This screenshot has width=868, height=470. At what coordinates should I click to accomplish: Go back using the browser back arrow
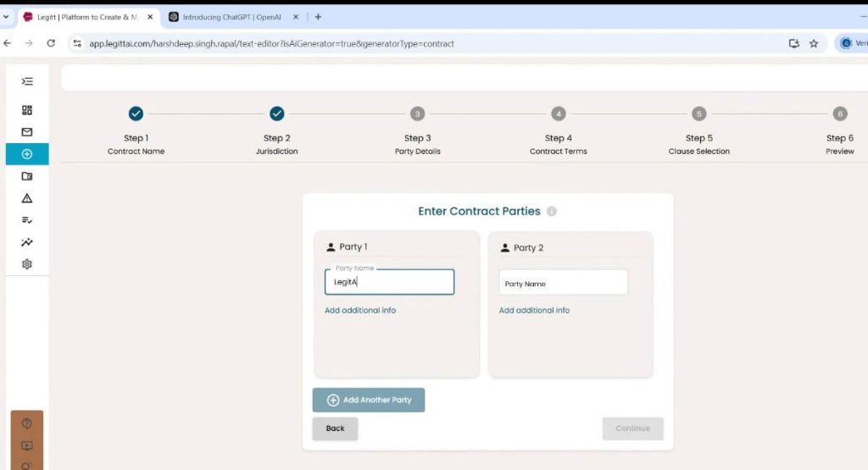click(7, 43)
